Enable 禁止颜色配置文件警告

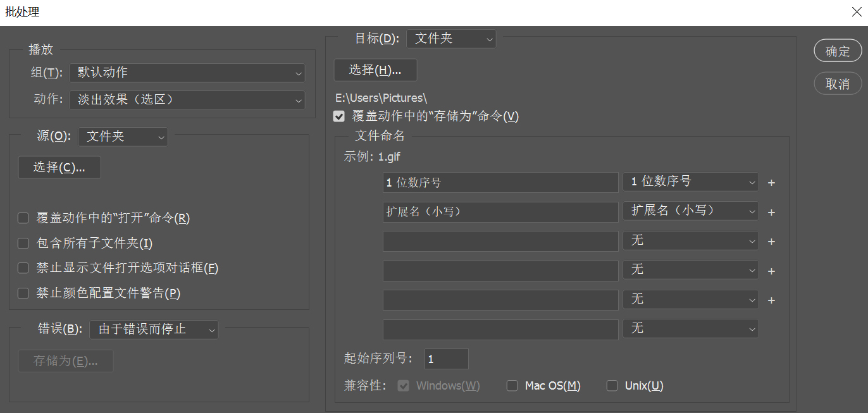[23, 293]
